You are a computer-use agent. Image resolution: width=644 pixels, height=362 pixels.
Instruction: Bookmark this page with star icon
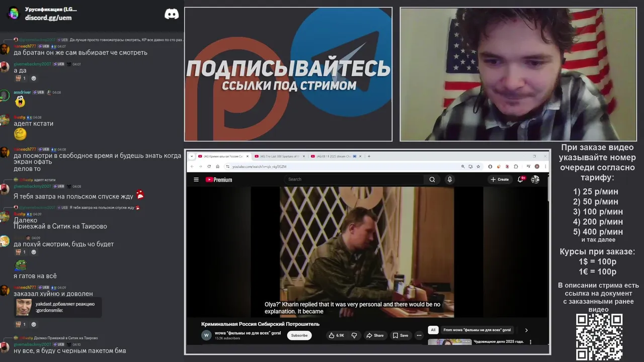478,166
